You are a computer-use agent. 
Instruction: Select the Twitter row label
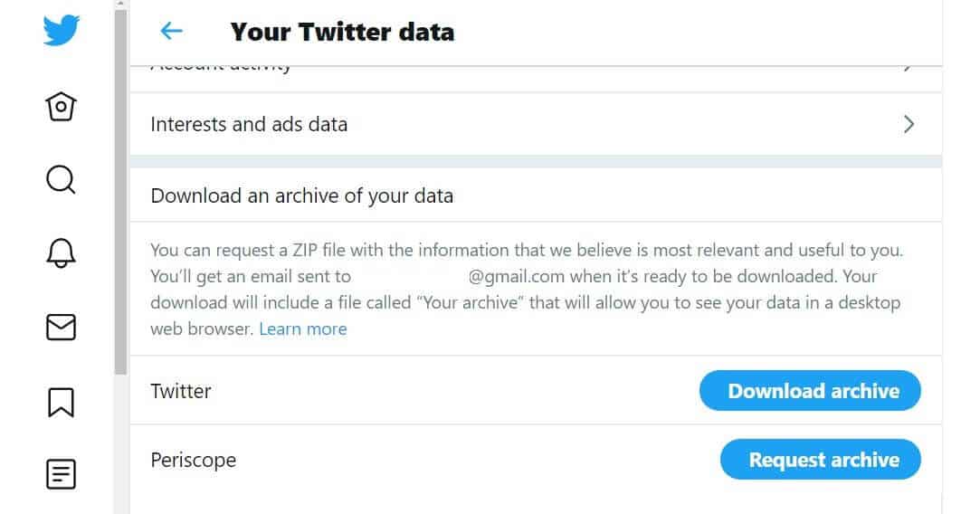[x=181, y=391]
